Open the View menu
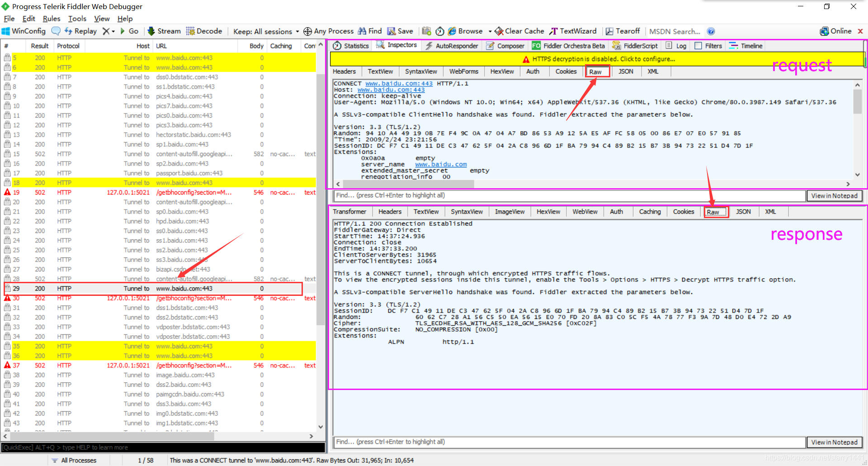This screenshot has height=466, width=868. 102,19
